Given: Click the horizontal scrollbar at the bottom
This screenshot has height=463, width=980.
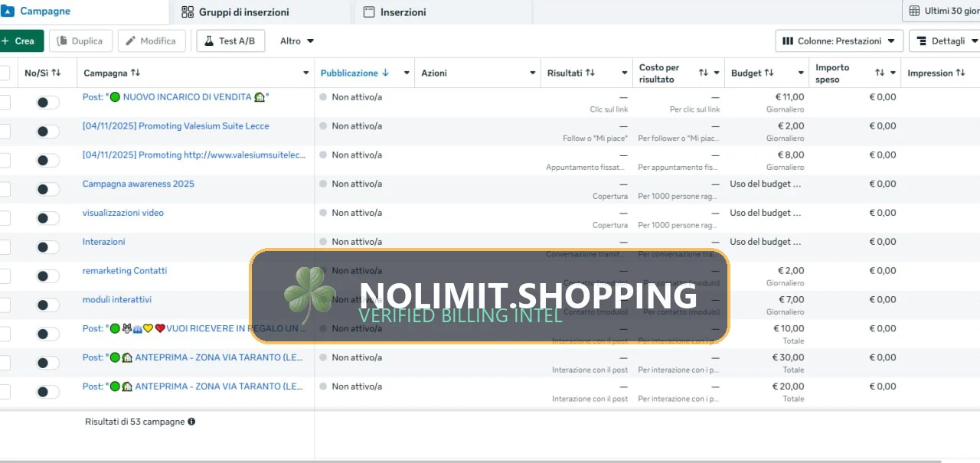Looking at the screenshot, I should click(x=470, y=461).
